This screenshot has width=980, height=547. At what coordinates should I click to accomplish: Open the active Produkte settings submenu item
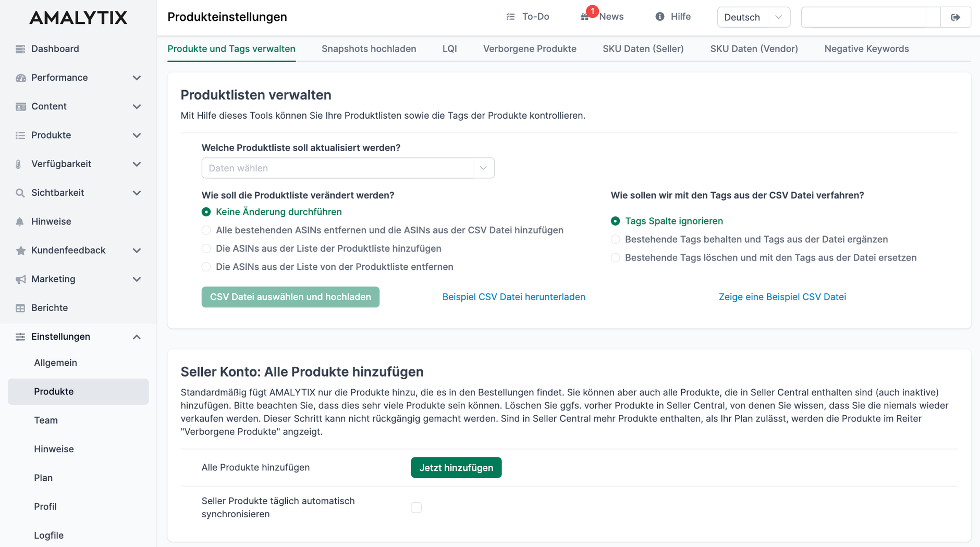[78, 392]
